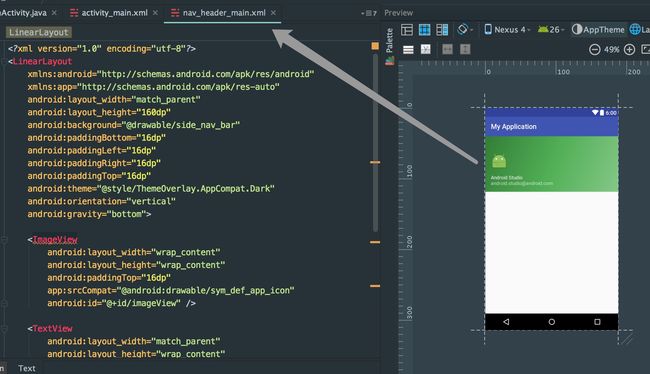Click the LinearLayout breadcrumb

click(39, 32)
